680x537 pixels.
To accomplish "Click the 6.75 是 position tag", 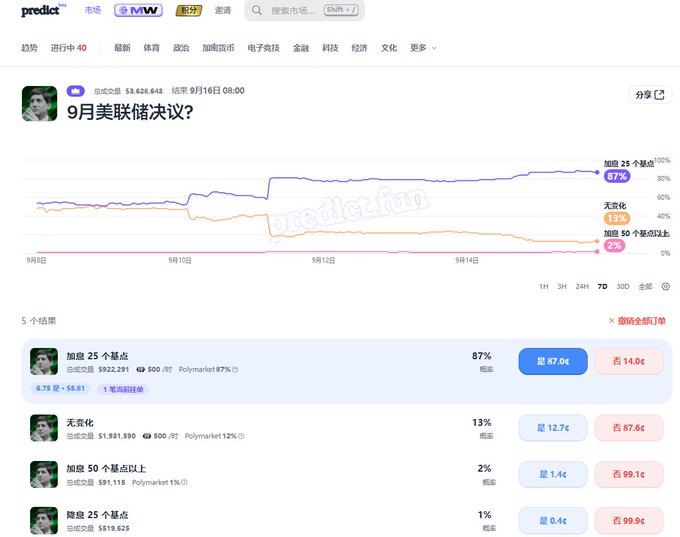I will tap(60, 388).
